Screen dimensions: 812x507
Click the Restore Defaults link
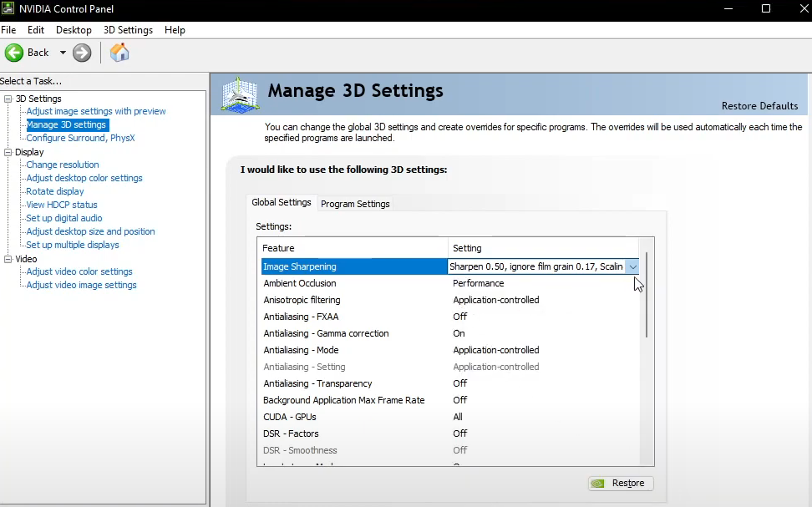(759, 106)
